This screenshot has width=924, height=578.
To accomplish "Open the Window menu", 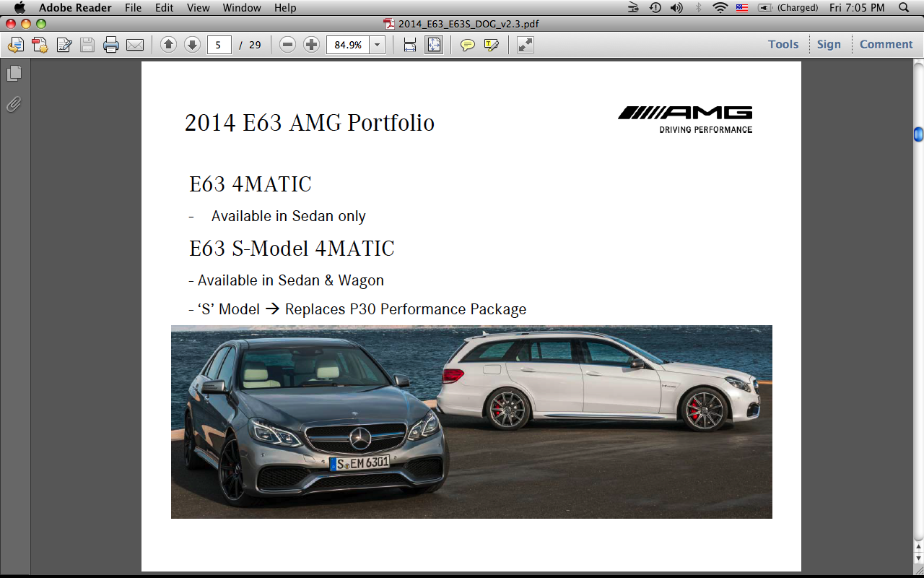I will tap(242, 8).
